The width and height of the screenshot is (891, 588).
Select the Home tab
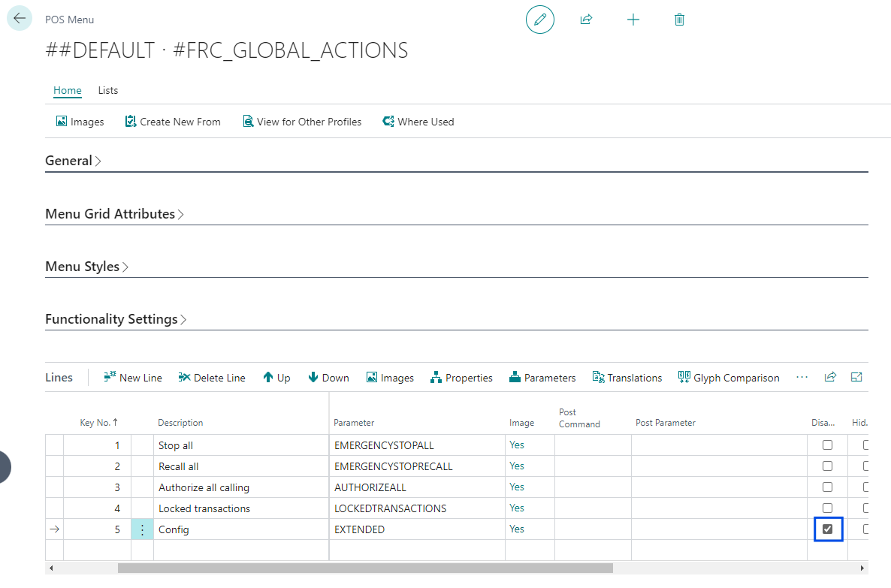pos(67,90)
